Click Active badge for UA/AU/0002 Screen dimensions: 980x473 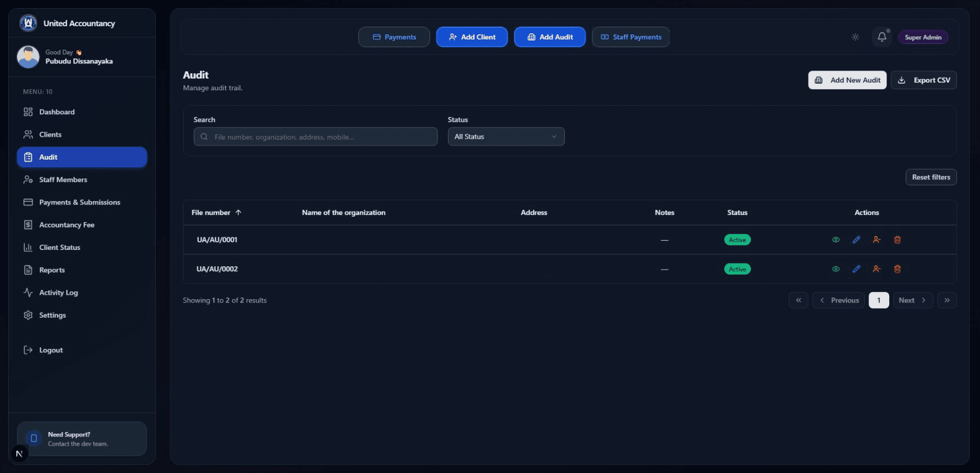coord(737,269)
